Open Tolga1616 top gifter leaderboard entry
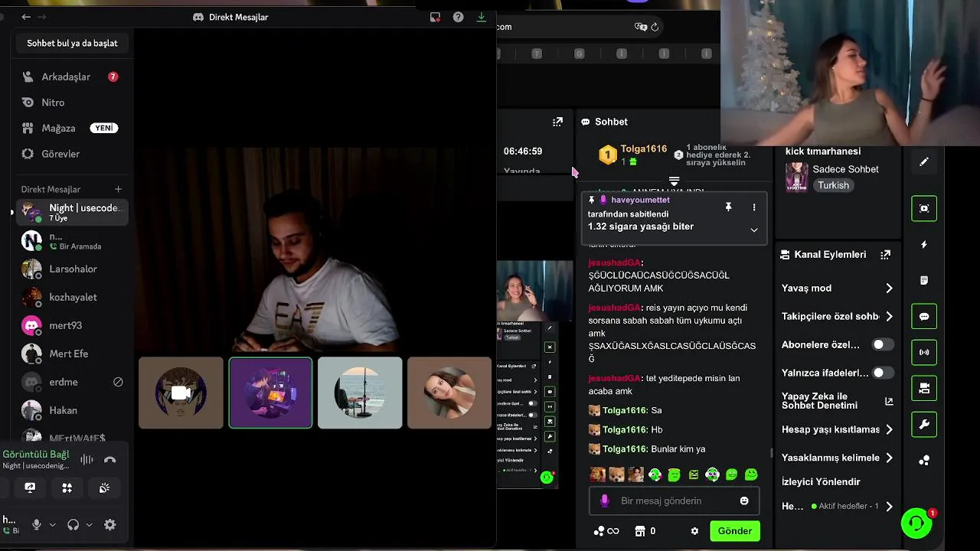Image resolution: width=980 pixels, height=551 pixels. (x=633, y=155)
